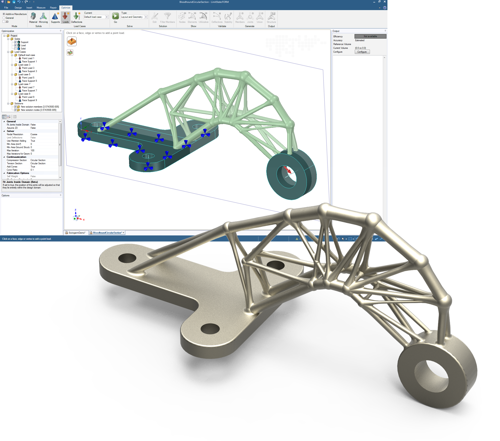Image resolution: width=500 pixels, height=441 pixels.
Task: Click the help icon at ribbon's right end
Action: (x=384, y=8)
